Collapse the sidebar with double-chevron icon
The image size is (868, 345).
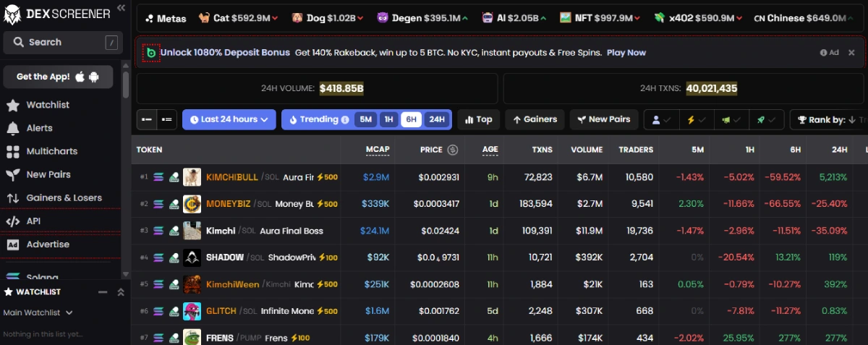pos(121,7)
